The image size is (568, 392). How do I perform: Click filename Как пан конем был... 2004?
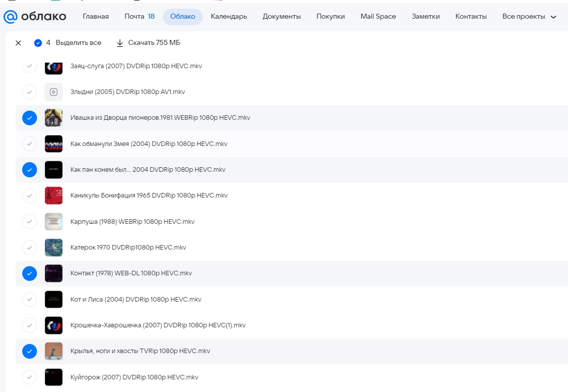click(x=148, y=169)
